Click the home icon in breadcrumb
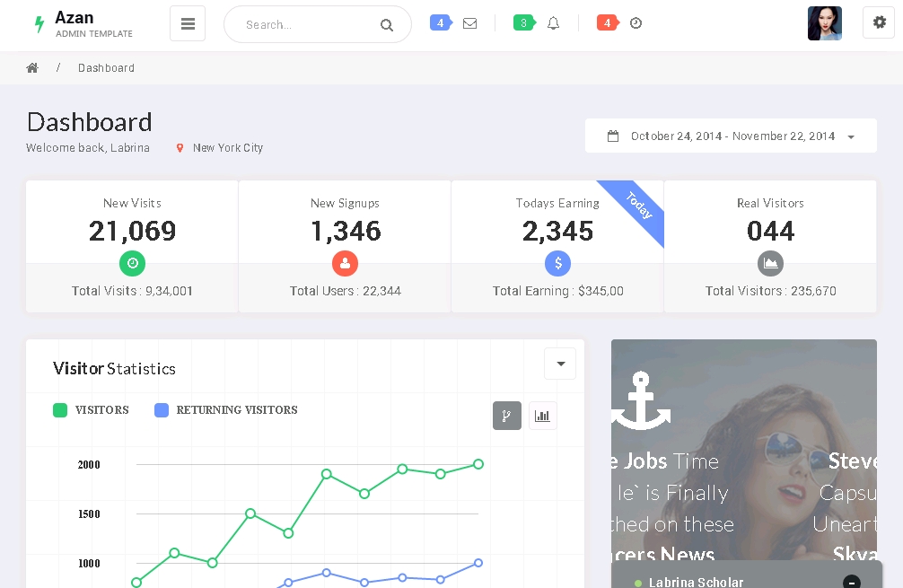 32,68
